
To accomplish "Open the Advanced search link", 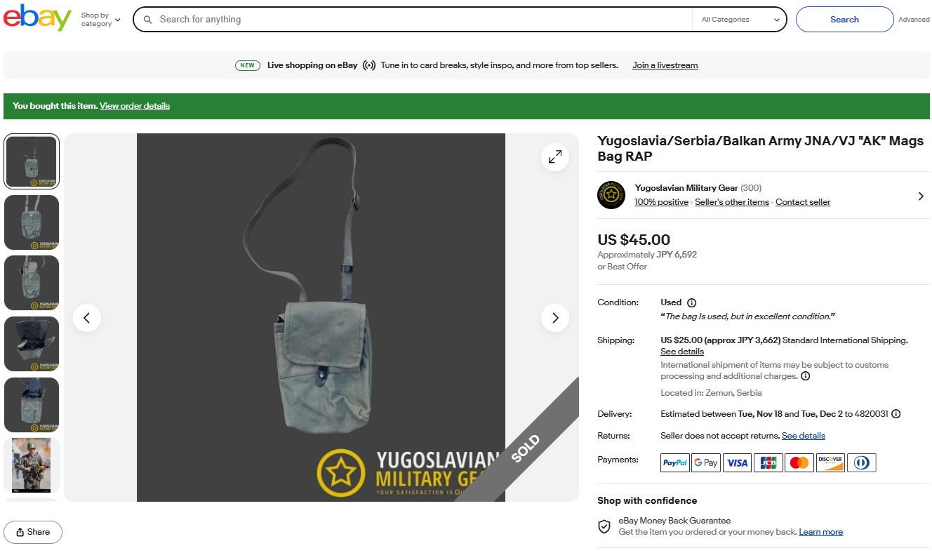I will click(914, 20).
